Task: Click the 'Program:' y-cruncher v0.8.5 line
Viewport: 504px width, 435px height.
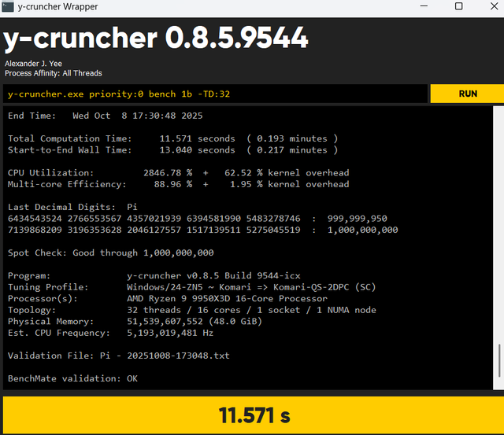Action: [x=154, y=276]
